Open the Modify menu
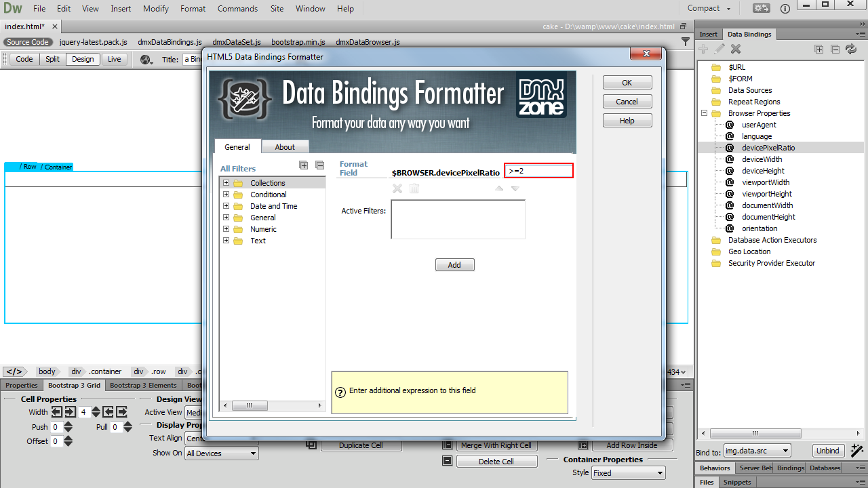Screen dimensions: 868x488 (x=156, y=9)
